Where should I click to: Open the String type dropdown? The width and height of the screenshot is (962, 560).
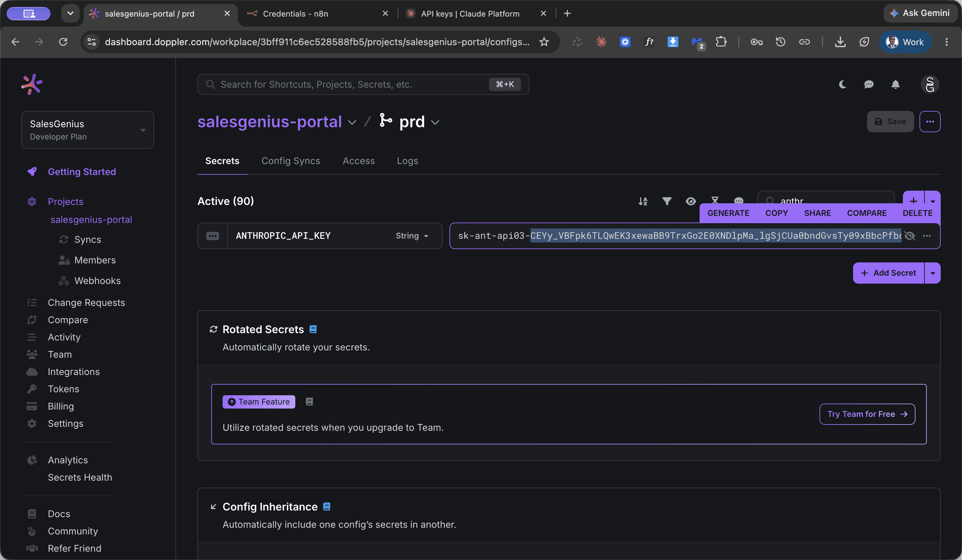[x=412, y=236]
